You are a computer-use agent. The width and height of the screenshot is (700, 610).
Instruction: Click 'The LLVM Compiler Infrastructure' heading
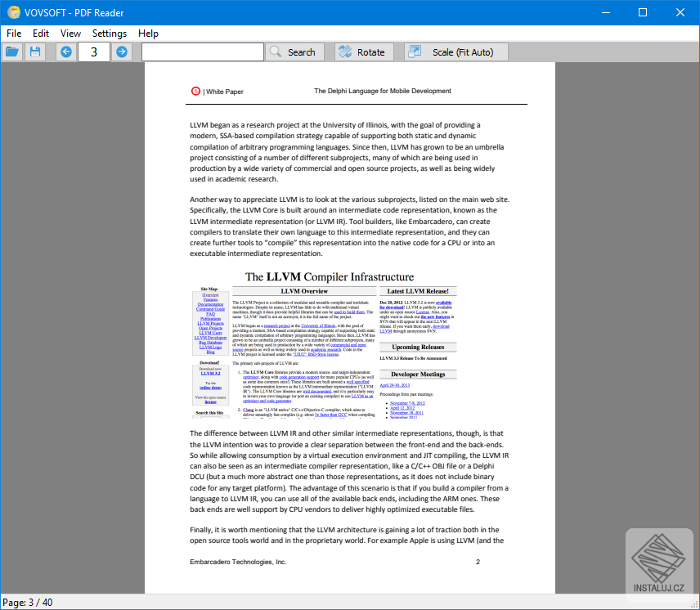point(330,276)
